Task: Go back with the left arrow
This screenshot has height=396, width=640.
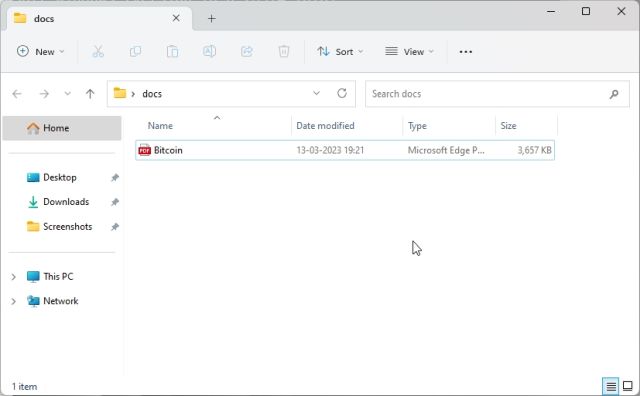Action: coord(17,94)
